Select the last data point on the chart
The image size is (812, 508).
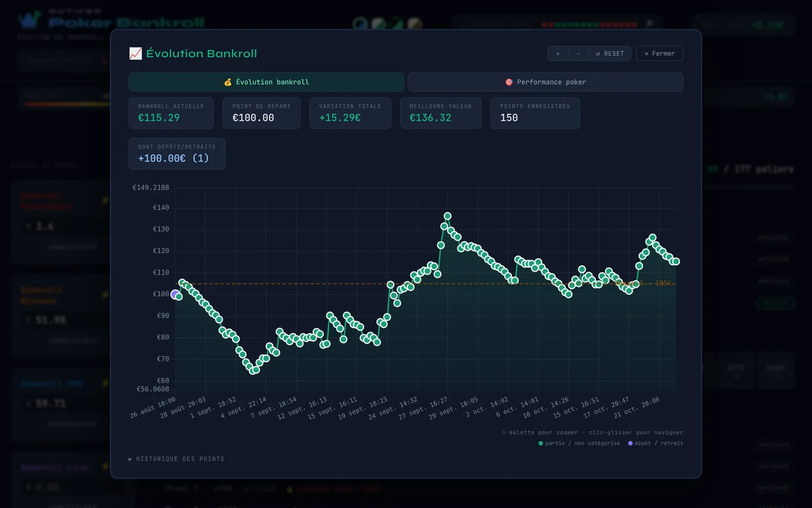(676, 261)
